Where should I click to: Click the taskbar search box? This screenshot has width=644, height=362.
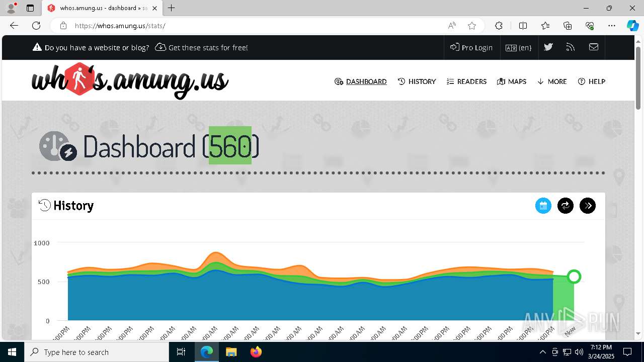click(97, 352)
